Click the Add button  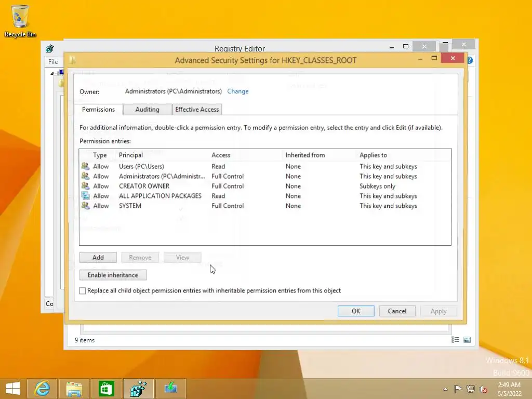coord(98,258)
